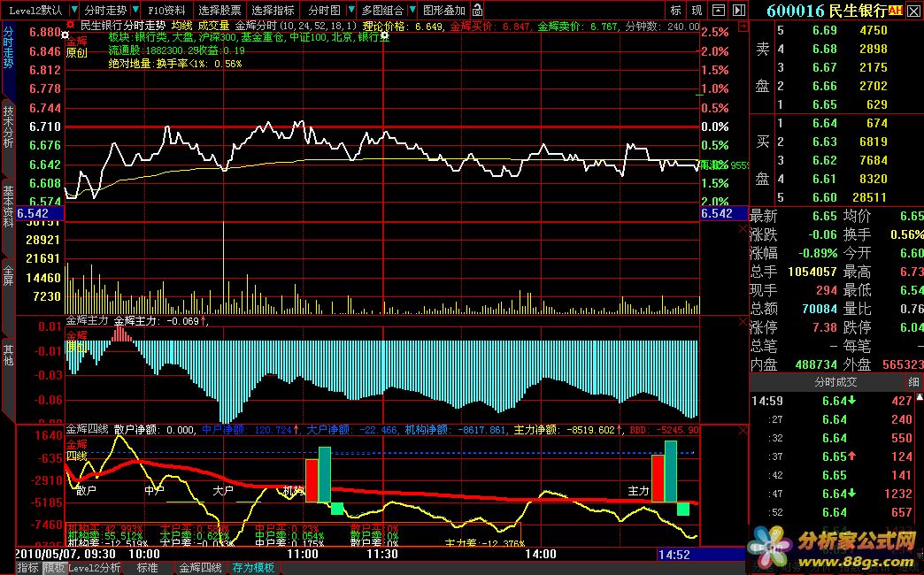Select the 分时走势 toolbar item
This screenshot has height=575, width=924.
pos(105,10)
